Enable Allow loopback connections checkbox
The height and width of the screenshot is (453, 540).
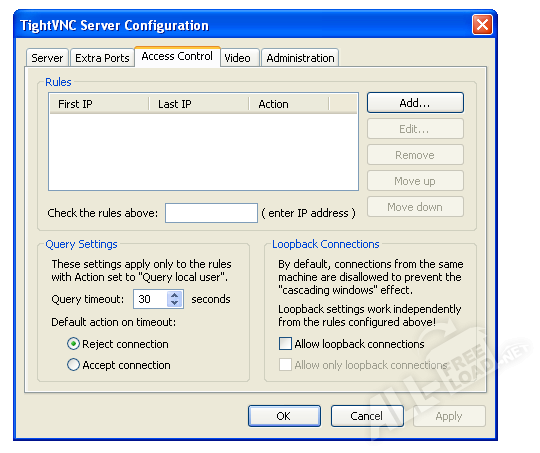pos(285,344)
